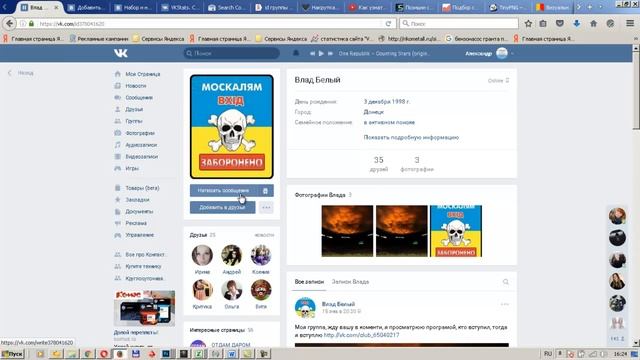
Task: Click the Влад Белый post author name
Action: pyautogui.click(x=338, y=304)
